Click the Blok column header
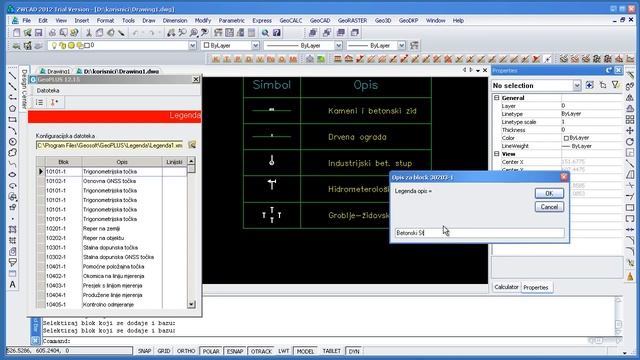Screen dimensions: 640x360 pyautogui.click(x=63, y=162)
